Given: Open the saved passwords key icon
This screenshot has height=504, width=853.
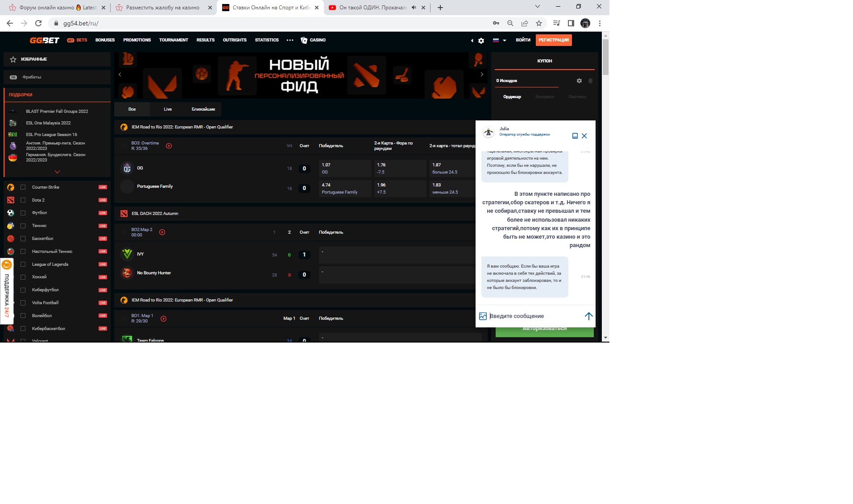Looking at the screenshot, I should pyautogui.click(x=496, y=23).
